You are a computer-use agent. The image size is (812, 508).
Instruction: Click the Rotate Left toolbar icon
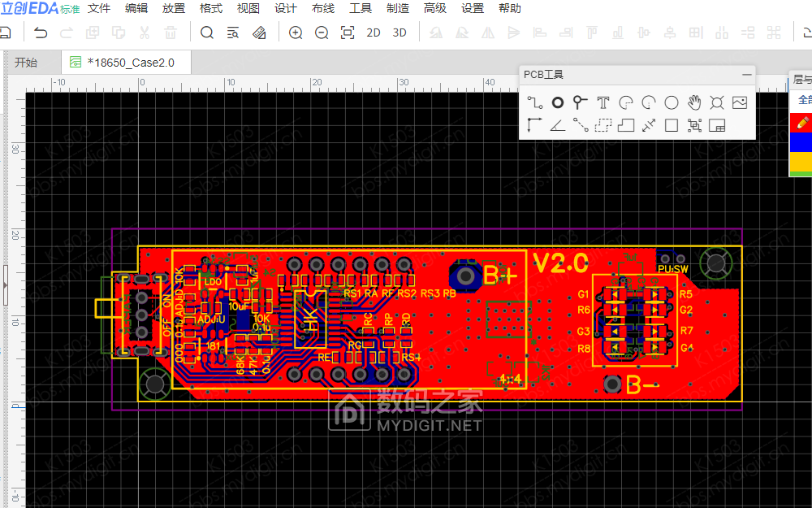(x=436, y=33)
